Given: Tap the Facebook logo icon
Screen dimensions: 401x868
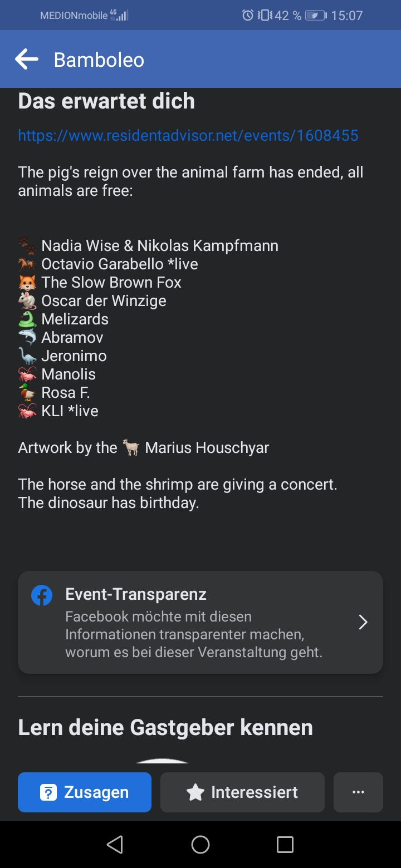Looking at the screenshot, I should pyautogui.click(x=42, y=595).
